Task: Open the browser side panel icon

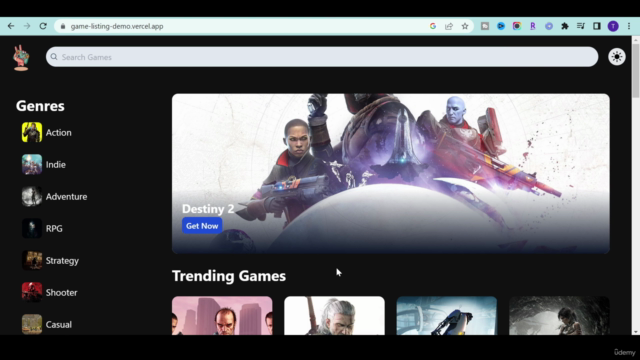Action: (x=597, y=26)
